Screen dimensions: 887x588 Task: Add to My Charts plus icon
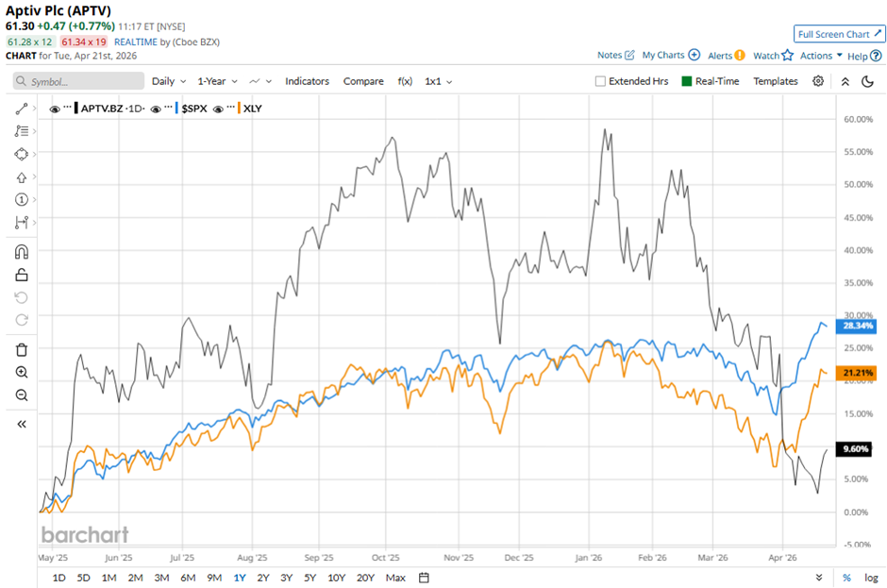click(695, 55)
